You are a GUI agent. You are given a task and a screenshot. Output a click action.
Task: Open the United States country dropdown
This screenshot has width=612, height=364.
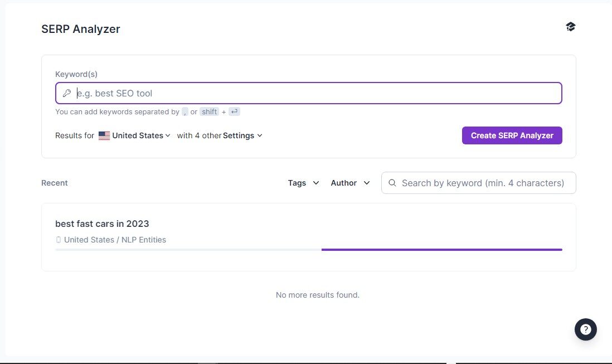[135, 135]
